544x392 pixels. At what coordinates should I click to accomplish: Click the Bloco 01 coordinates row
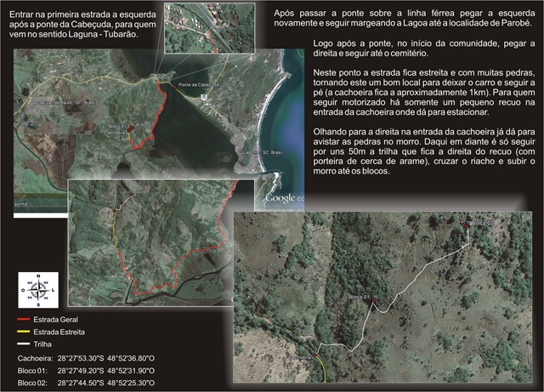(x=86, y=371)
